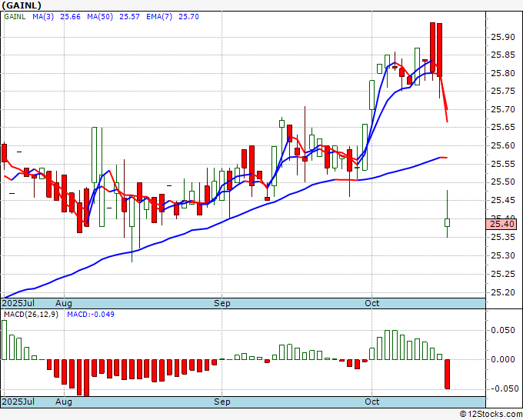The height and width of the screenshot is (420, 523).
Task: Click the 25.50 price axis label
Action: tap(503, 182)
